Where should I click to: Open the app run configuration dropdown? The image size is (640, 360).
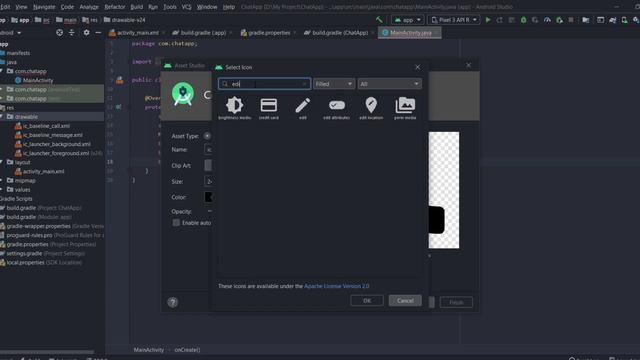point(407,20)
